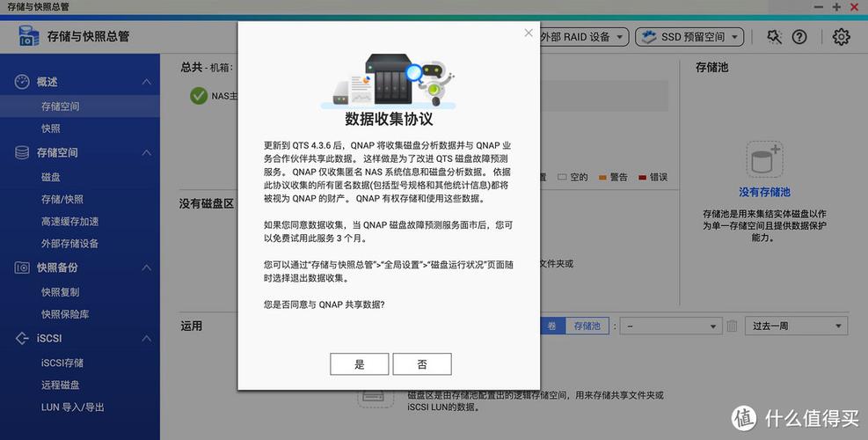Open help question mark icon
This screenshot has width=868, height=440.
point(799,37)
